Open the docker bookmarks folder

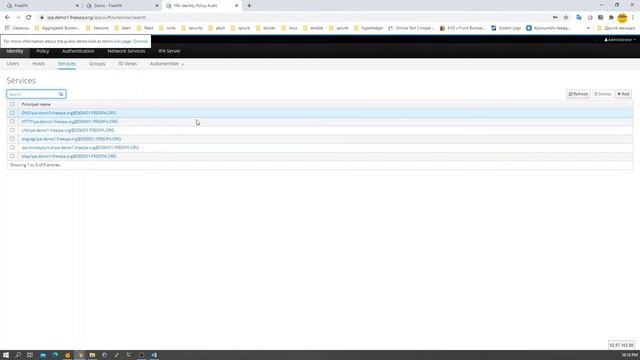coord(266,28)
